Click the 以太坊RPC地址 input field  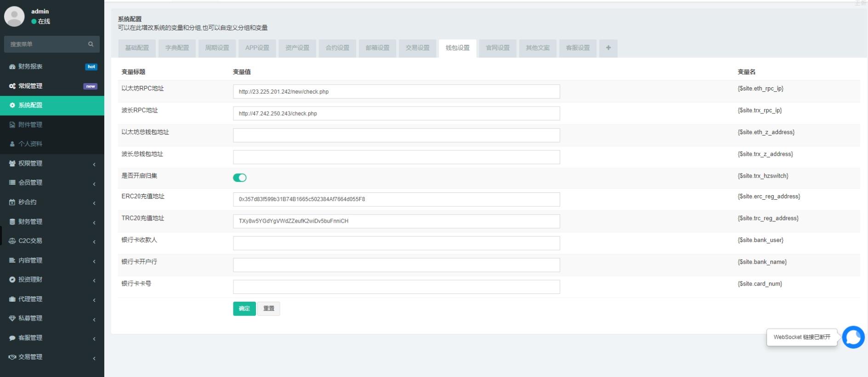tap(396, 91)
